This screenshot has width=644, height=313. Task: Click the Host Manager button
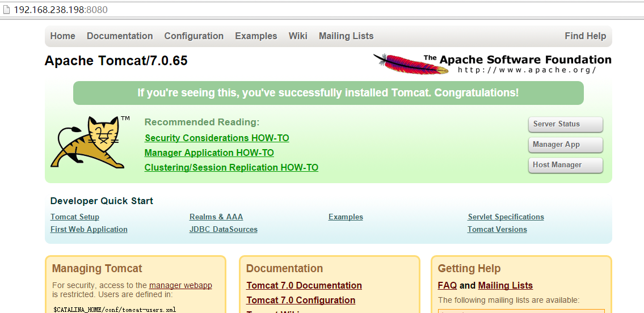566,165
